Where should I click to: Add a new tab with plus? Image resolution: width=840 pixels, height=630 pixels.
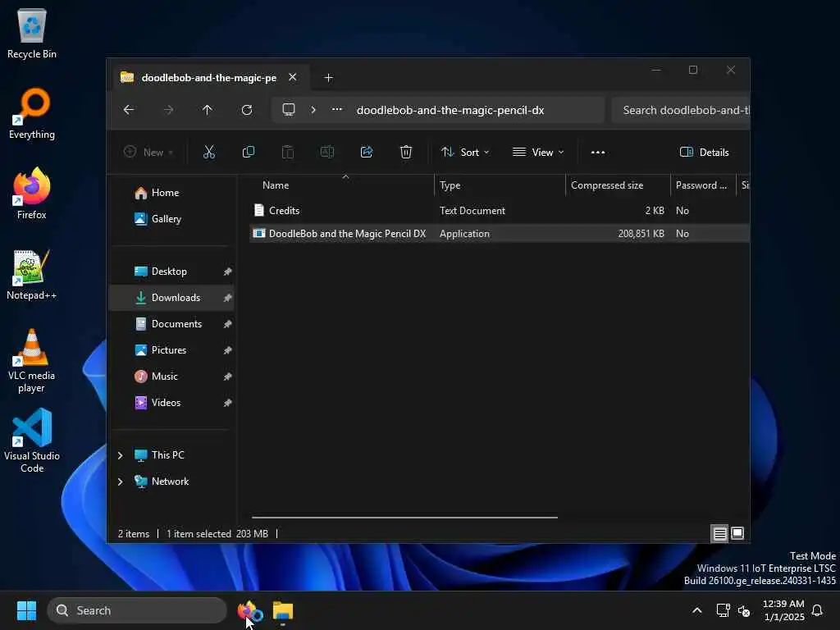pyautogui.click(x=328, y=78)
